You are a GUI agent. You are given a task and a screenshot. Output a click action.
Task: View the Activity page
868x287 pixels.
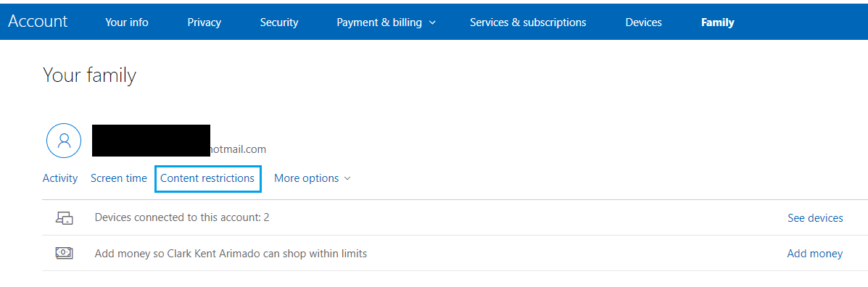point(59,178)
